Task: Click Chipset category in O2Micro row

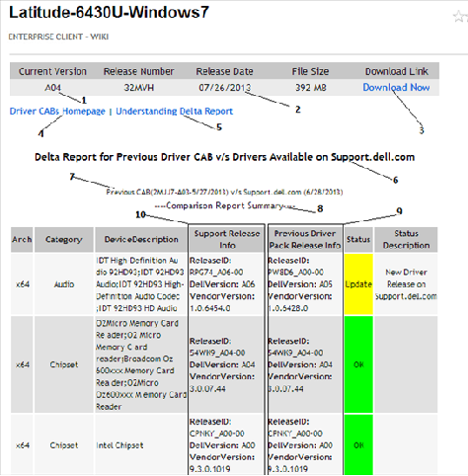Action: [x=64, y=364]
